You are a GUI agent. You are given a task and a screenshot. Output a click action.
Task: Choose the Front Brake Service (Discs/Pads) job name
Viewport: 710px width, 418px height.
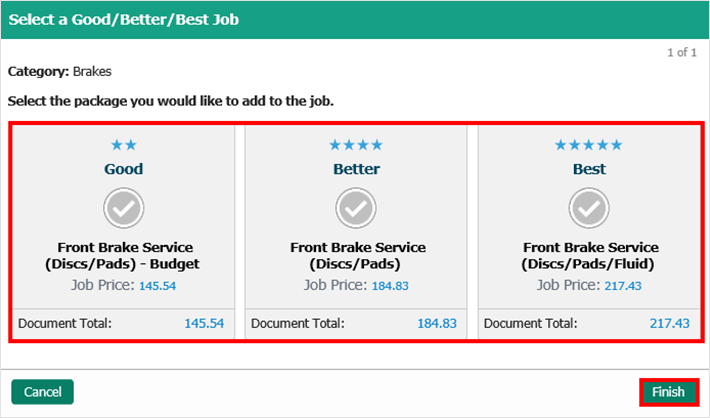click(x=357, y=256)
